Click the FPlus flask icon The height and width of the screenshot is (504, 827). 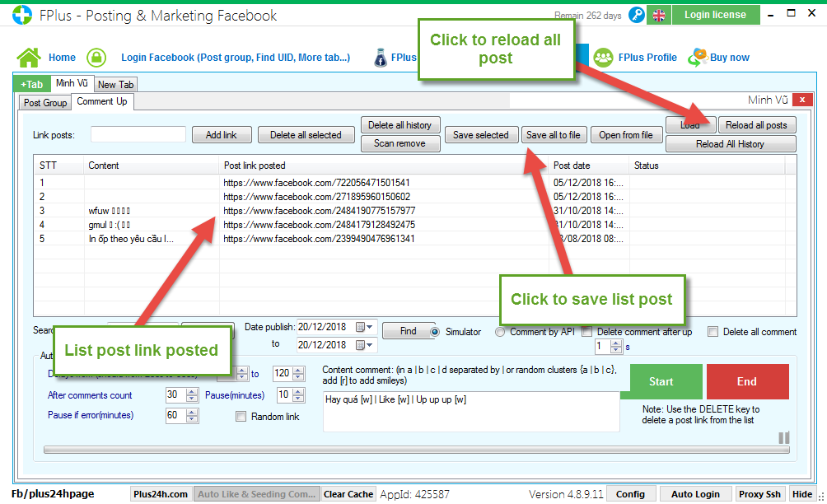(381, 58)
